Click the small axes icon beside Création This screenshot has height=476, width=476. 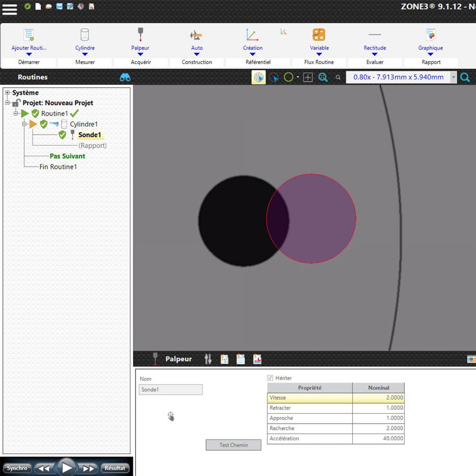pyautogui.click(x=284, y=31)
